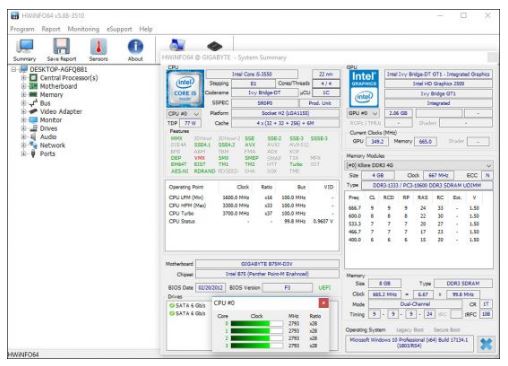Select the Central Processor(s) chip icon
This screenshot has width=508, height=366.
33,78
